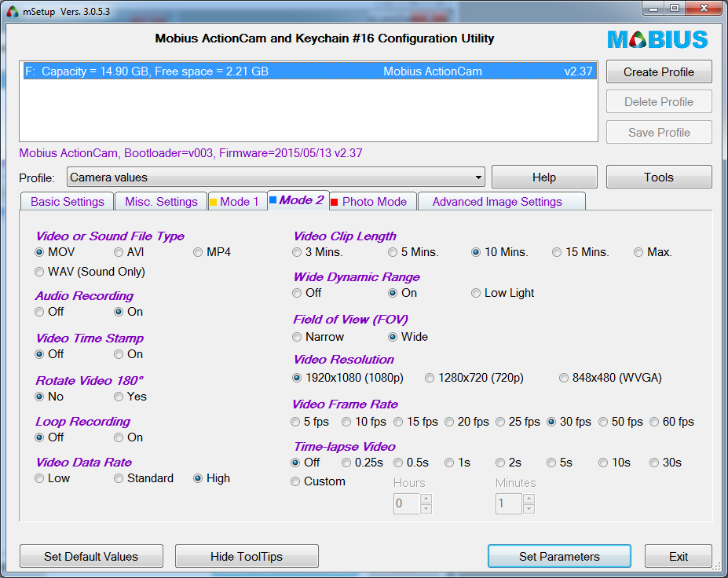Set Video Data Rate to Standard
Image resolution: width=728 pixels, height=578 pixels.
(x=144, y=478)
